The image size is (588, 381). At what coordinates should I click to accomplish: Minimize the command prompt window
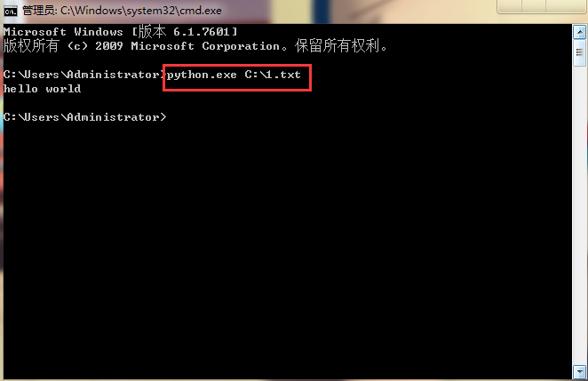[510, 5]
